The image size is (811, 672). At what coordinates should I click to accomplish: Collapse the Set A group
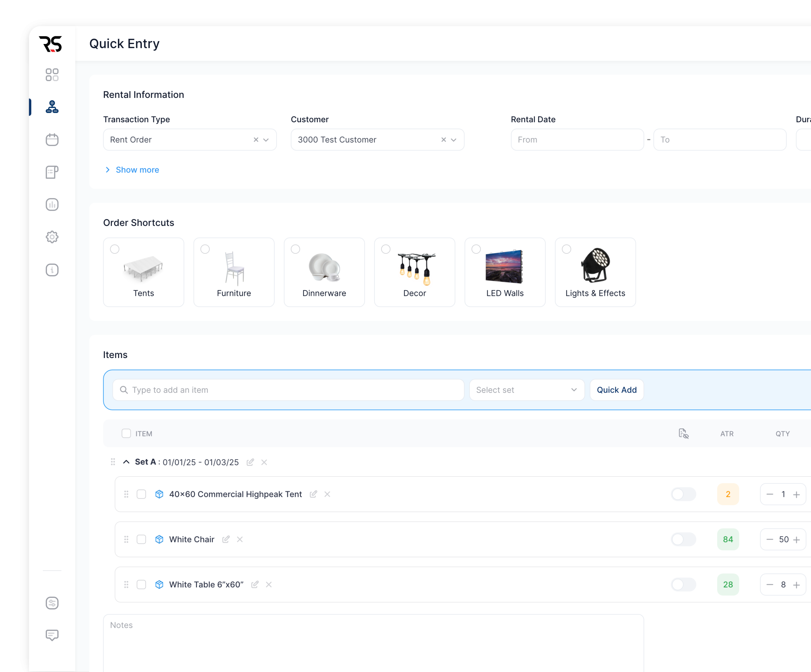point(126,462)
